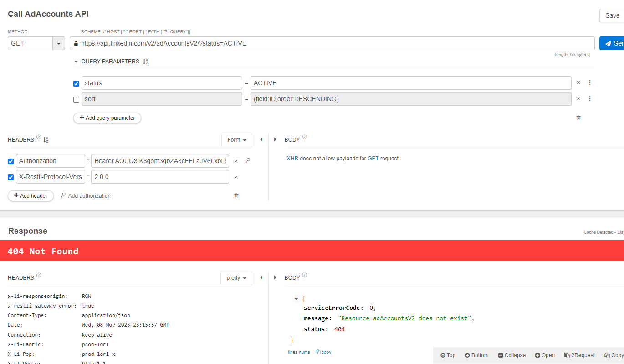624x364 pixels.
Task: Click the Call AdAccounts API title
Action: [x=47, y=14]
